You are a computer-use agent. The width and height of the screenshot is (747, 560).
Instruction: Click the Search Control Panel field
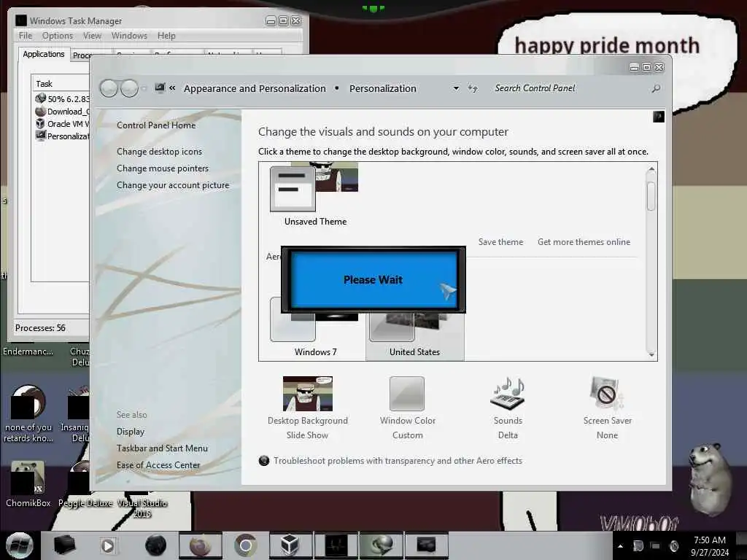569,88
